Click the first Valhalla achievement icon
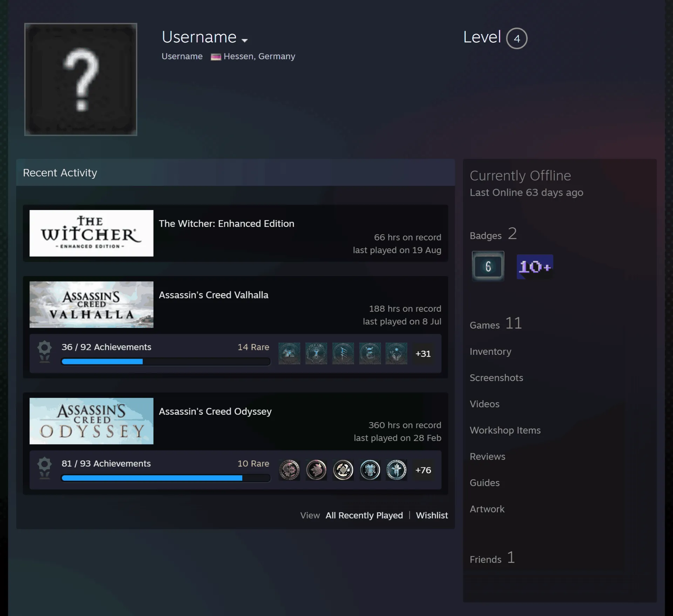This screenshot has width=673, height=616. (x=289, y=353)
